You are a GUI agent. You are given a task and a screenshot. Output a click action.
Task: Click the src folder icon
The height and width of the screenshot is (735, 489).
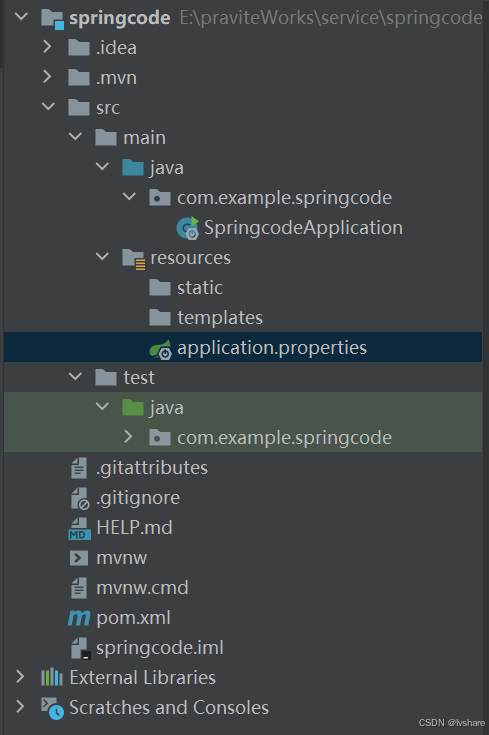point(79,108)
